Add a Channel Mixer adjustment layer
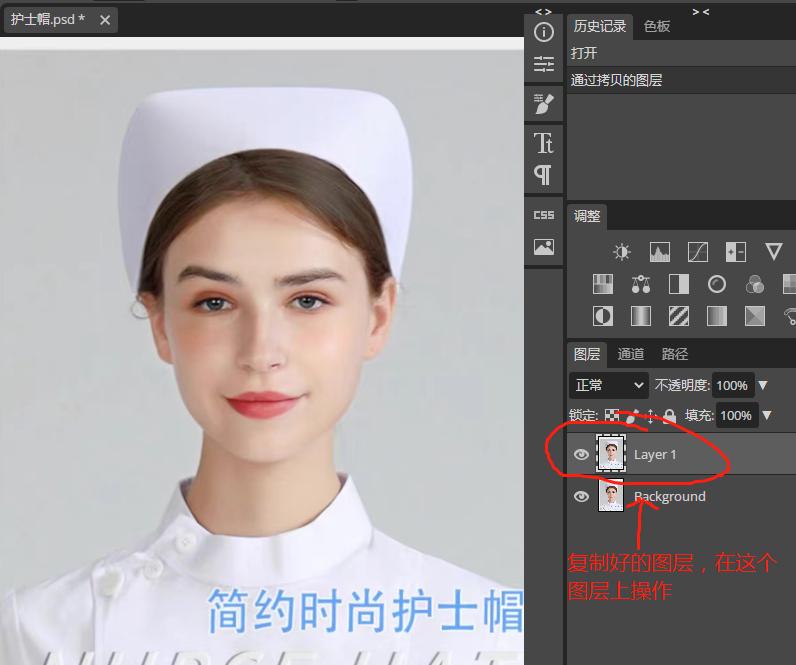Screen dimensions: 796x665 [755, 284]
